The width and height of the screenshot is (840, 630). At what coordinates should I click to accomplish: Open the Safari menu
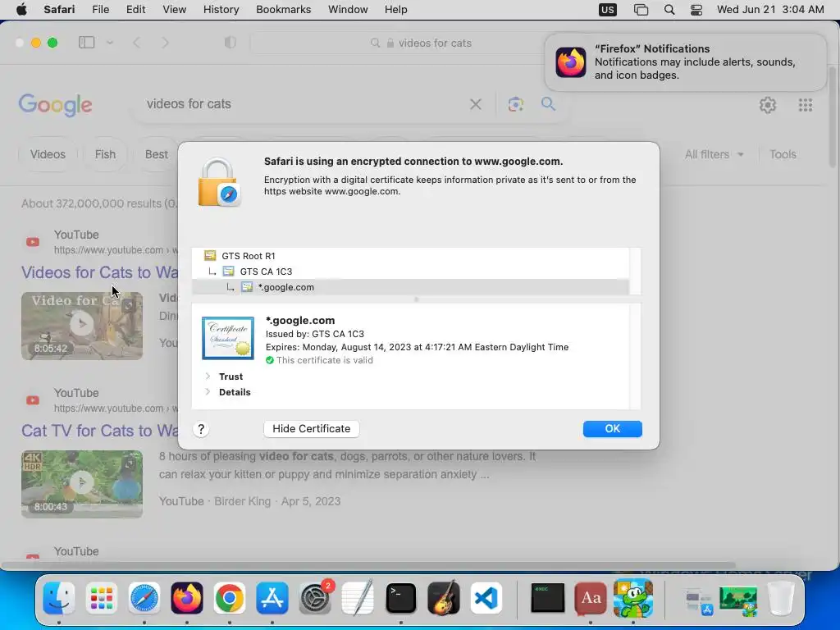(59, 10)
